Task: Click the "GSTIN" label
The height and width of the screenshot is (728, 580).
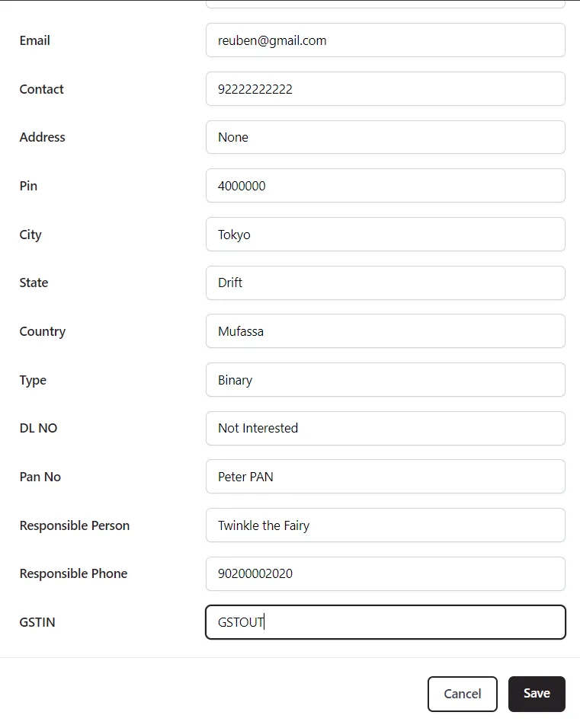Action: [37, 622]
